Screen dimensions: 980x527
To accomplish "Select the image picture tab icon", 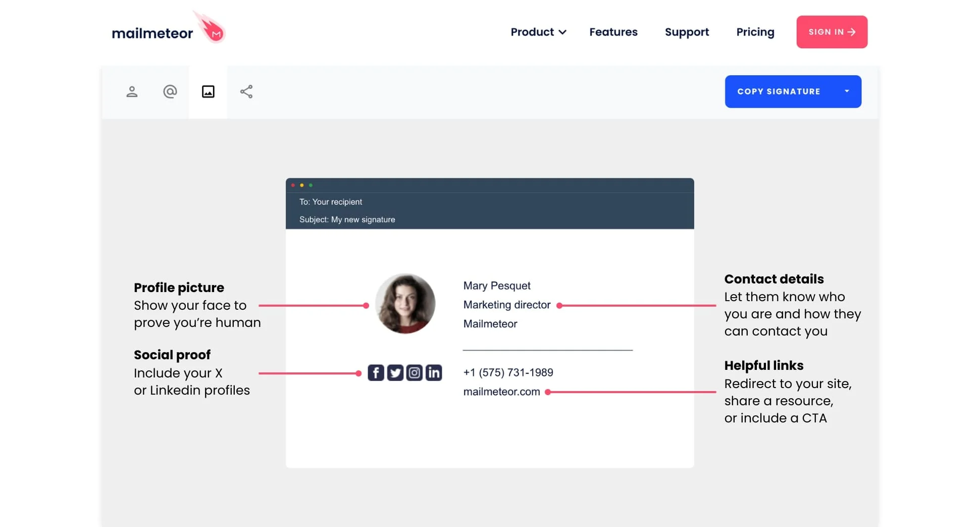I will [208, 91].
